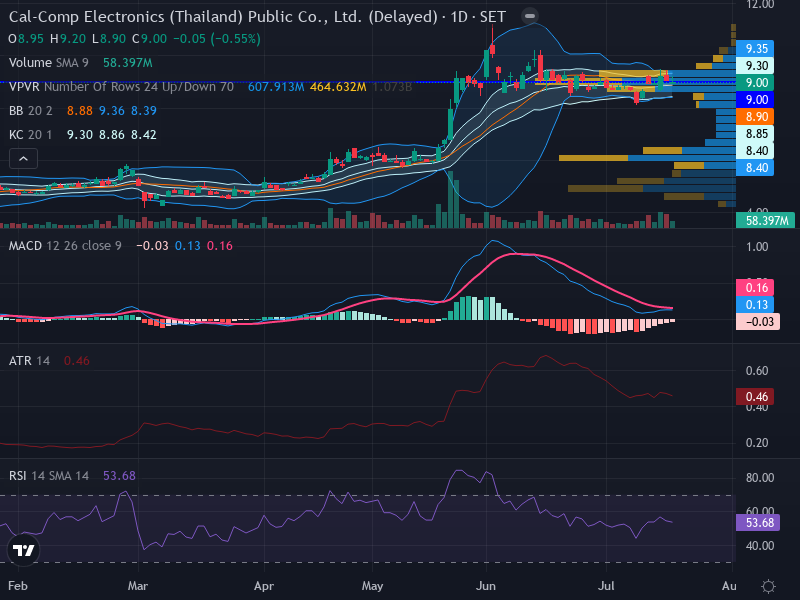Select the VPVR indicator legend
This screenshot has height=600, width=800.
coord(121,87)
